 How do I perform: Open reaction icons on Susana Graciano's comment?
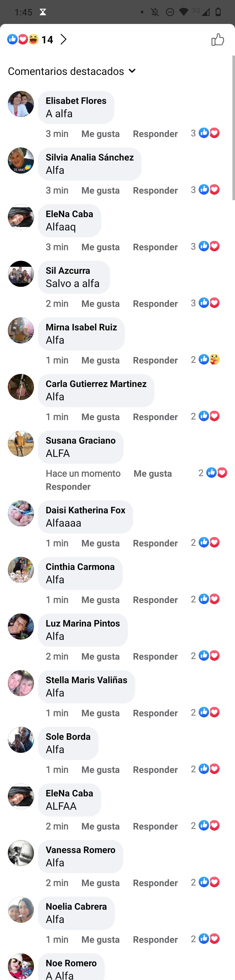tap(213, 473)
